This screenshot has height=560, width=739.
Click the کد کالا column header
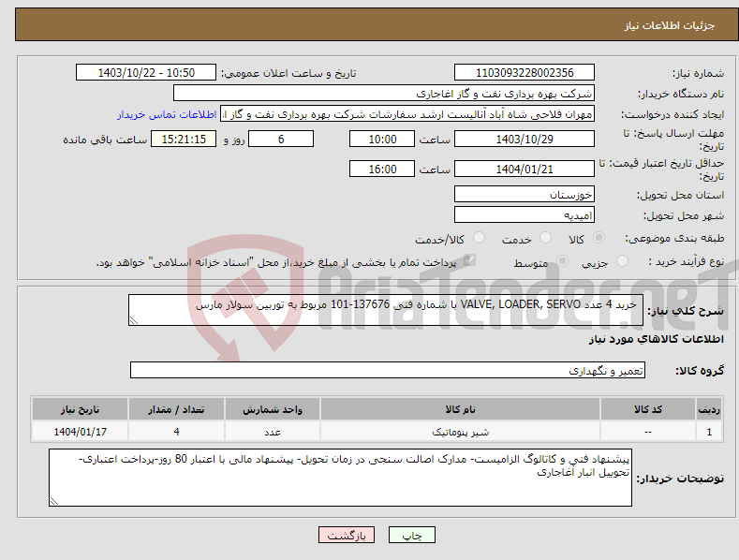click(648, 409)
